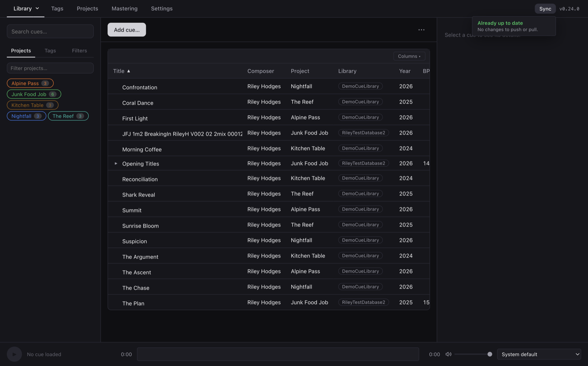Open the Projects top menu
588x366 pixels.
click(x=87, y=8)
